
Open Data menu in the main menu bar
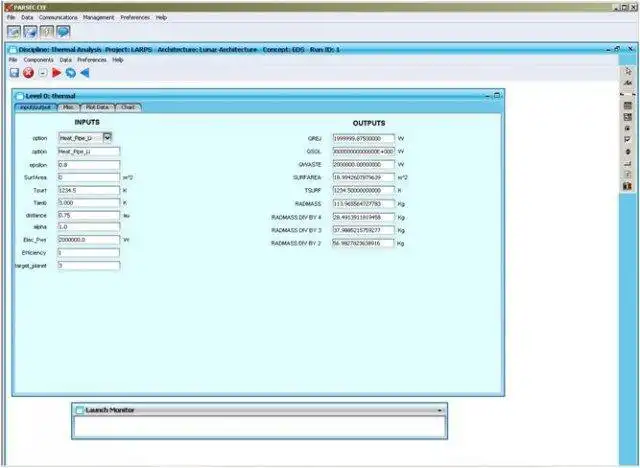(27, 18)
